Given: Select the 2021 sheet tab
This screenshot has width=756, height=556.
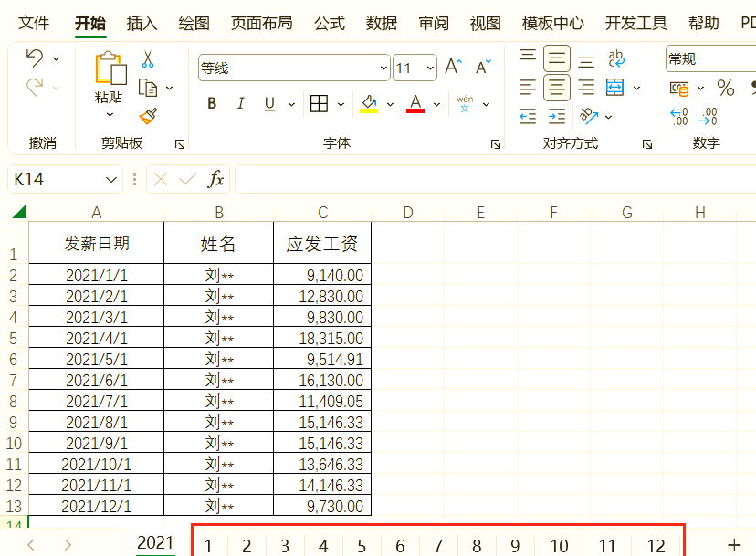Looking at the screenshot, I should tap(155, 543).
